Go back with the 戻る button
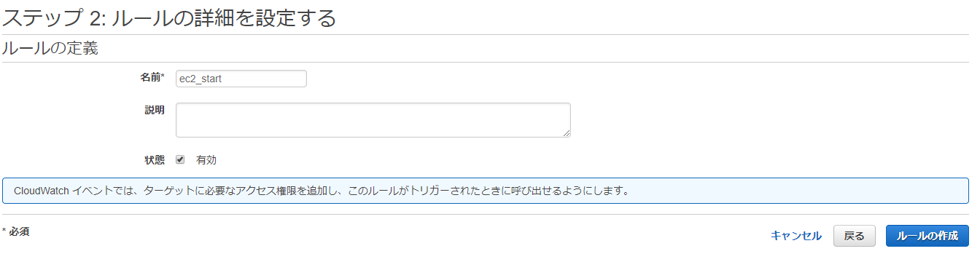 click(855, 236)
